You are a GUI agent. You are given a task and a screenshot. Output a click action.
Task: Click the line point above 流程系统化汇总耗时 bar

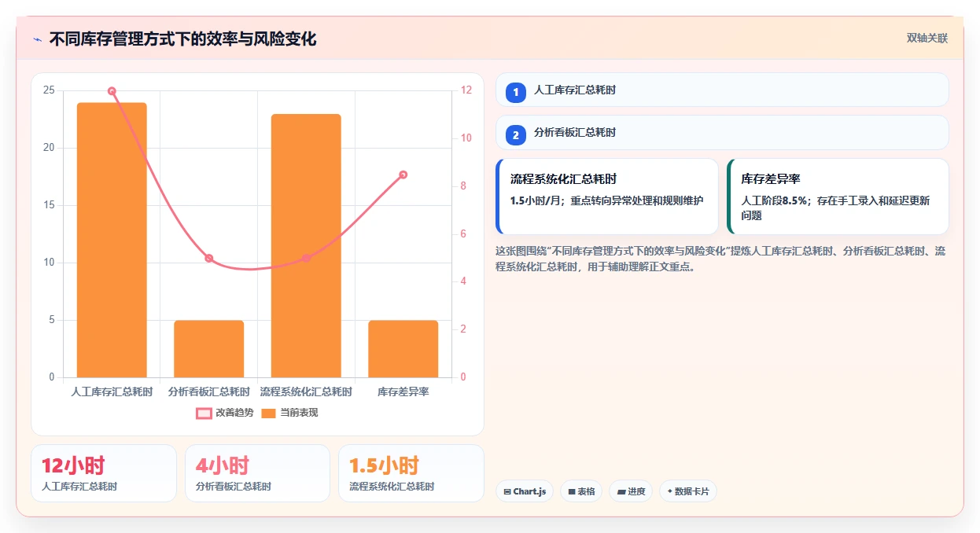click(306, 258)
